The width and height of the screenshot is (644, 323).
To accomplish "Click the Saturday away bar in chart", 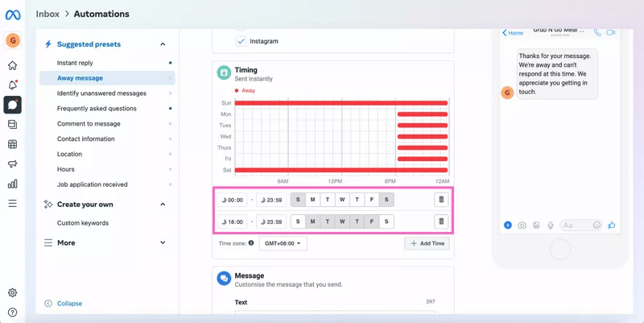I will point(341,170).
